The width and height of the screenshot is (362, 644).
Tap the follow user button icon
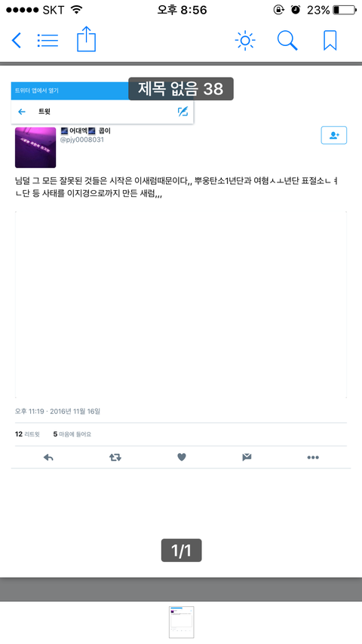point(333,135)
